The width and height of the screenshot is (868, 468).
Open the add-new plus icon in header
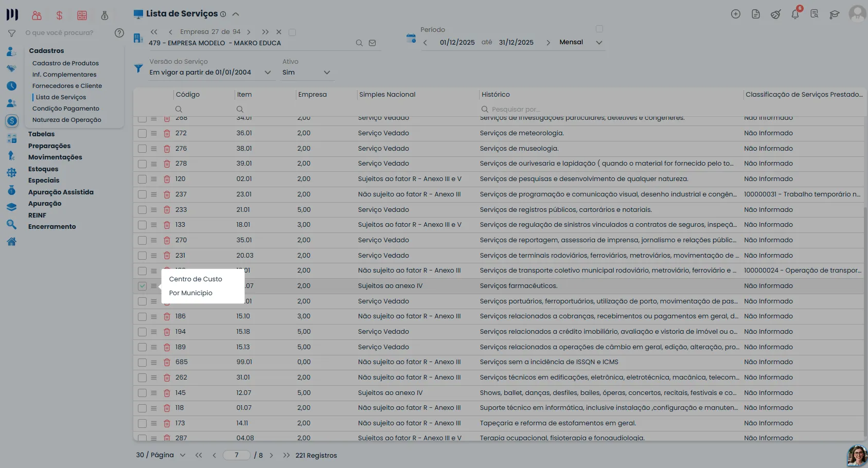point(736,14)
